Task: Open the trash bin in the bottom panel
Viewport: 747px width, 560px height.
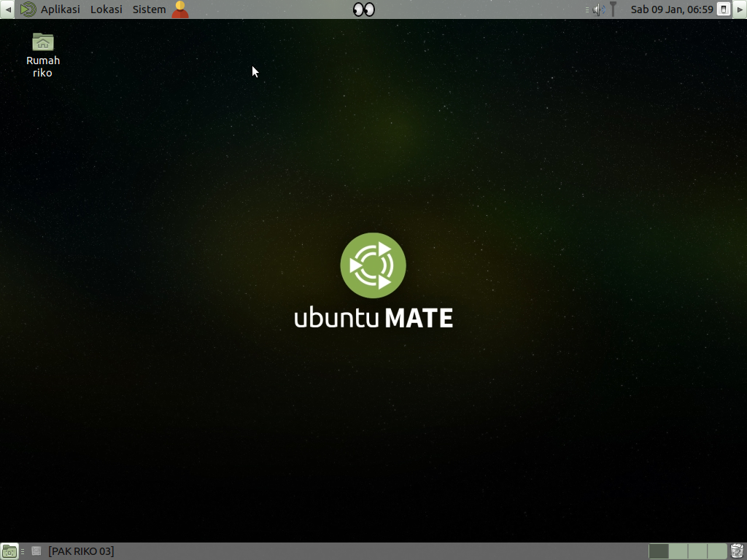Action: click(737, 551)
